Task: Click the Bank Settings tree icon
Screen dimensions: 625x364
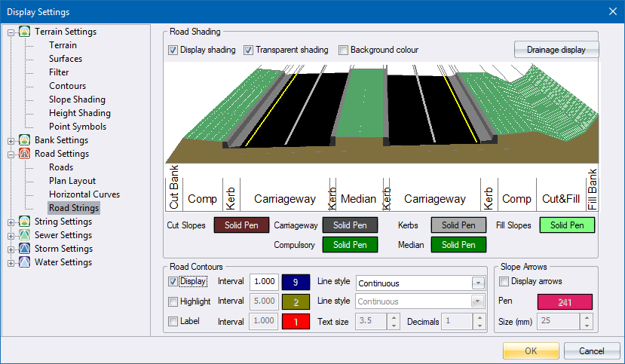Action: point(25,140)
